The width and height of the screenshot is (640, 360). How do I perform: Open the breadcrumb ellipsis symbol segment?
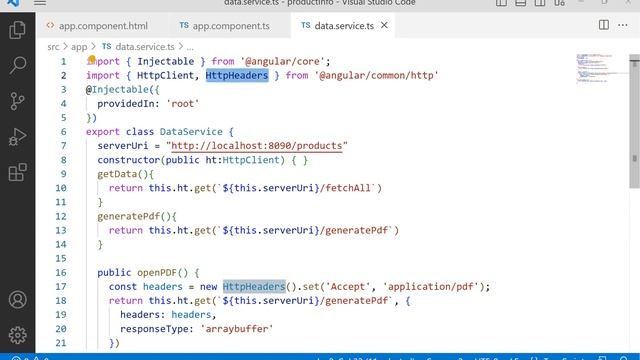click(x=190, y=47)
